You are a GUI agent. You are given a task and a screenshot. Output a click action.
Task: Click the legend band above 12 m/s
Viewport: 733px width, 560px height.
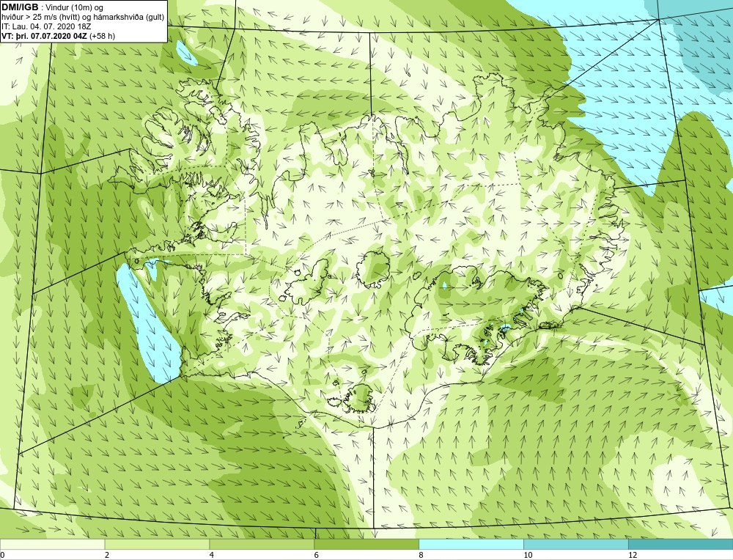(681, 544)
